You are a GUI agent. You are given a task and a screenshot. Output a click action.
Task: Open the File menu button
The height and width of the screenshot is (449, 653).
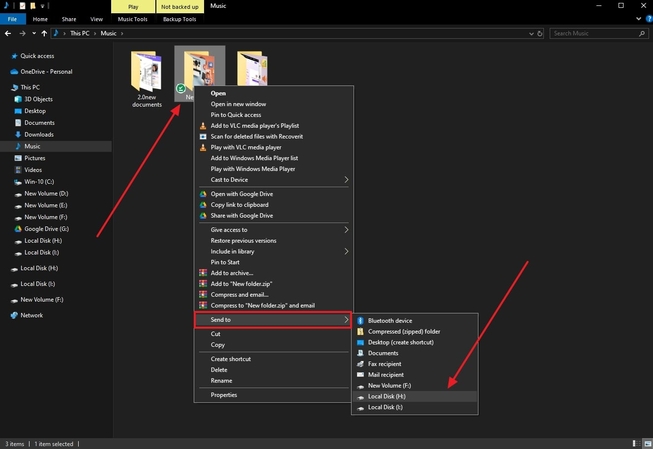[x=13, y=19]
